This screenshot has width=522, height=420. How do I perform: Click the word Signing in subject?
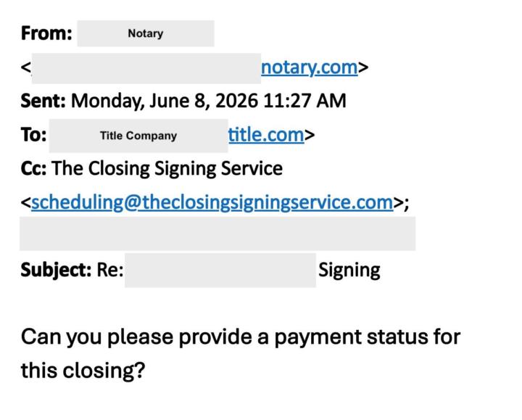[x=349, y=270]
